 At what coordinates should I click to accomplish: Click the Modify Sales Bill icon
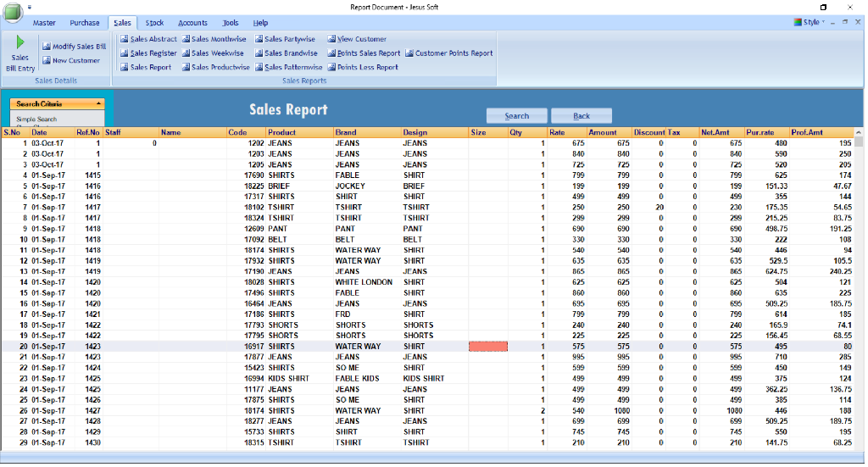47,47
